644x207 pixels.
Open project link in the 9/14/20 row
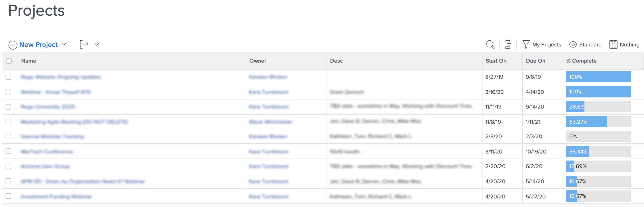48,107
